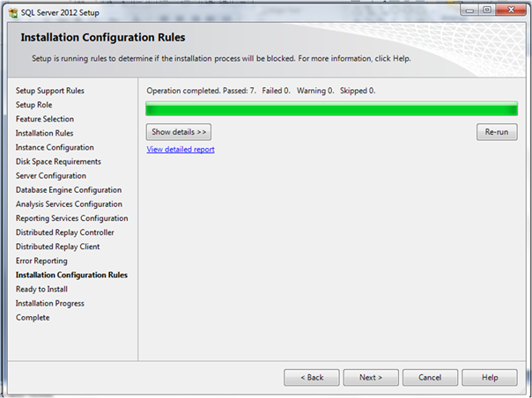Select Setup Support Rules step
The height and width of the screenshot is (398, 532).
pos(50,91)
